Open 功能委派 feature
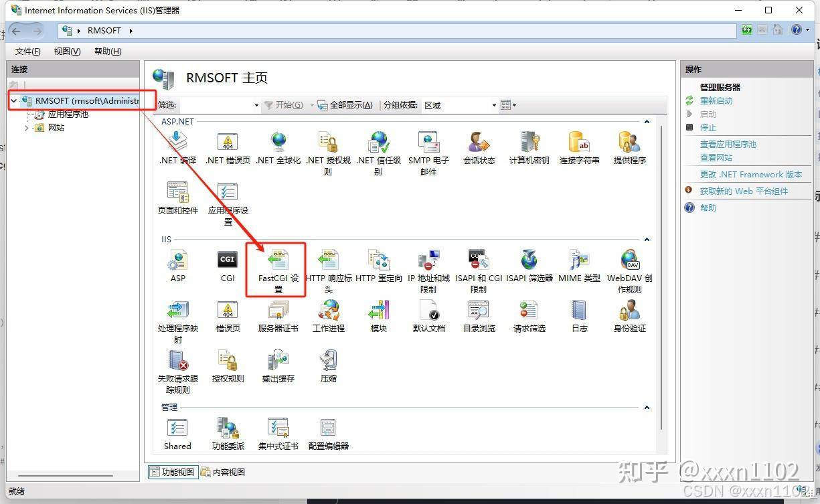820x504 pixels. [228, 434]
